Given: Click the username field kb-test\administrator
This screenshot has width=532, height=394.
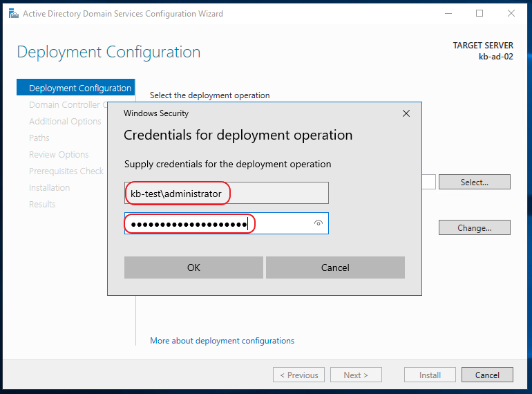Looking at the screenshot, I should coord(227,193).
